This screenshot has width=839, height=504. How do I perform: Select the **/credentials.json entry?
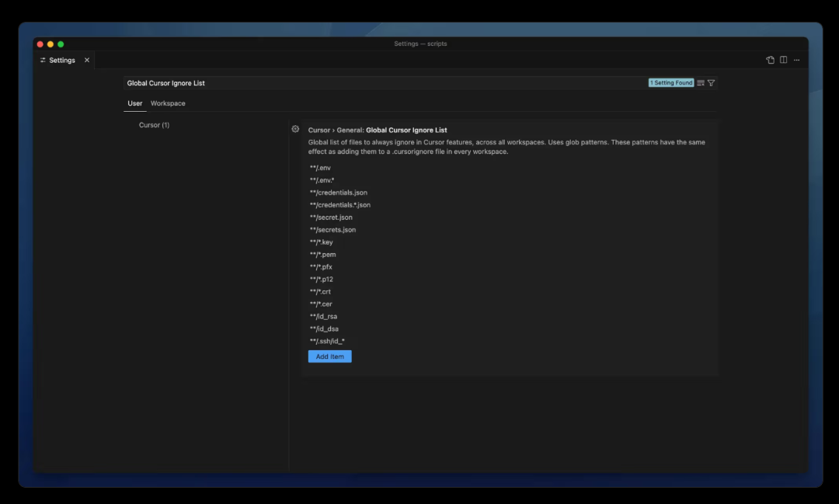pyautogui.click(x=338, y=192)
